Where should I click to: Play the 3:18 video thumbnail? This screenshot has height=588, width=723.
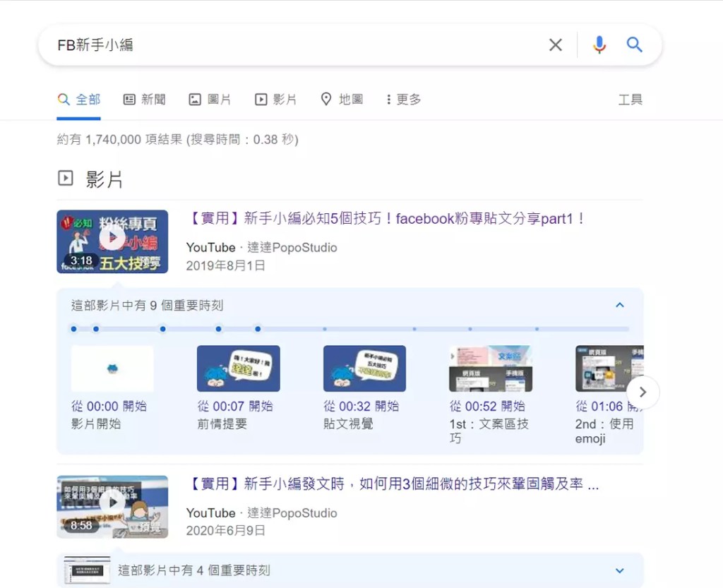click(112, 241)
